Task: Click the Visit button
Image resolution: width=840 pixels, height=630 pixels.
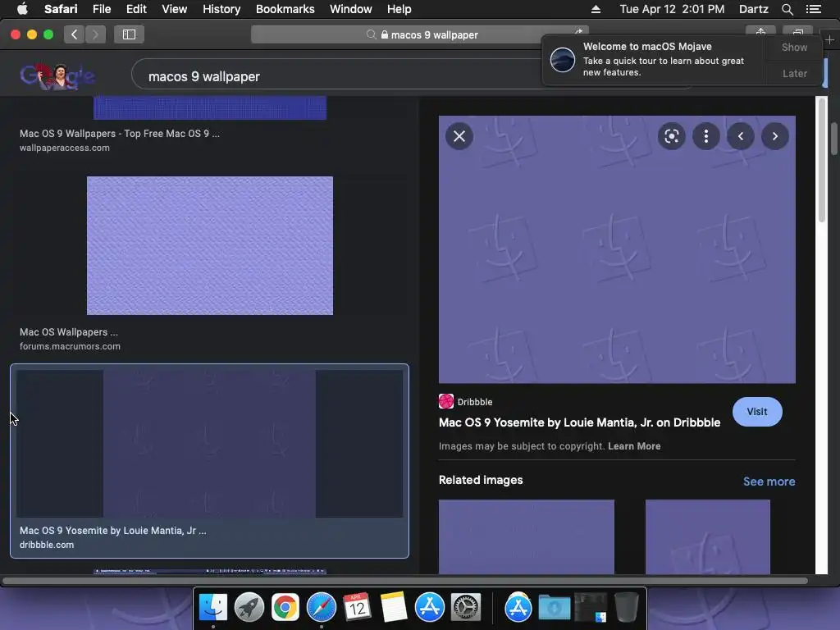Action: click(757, 412)
